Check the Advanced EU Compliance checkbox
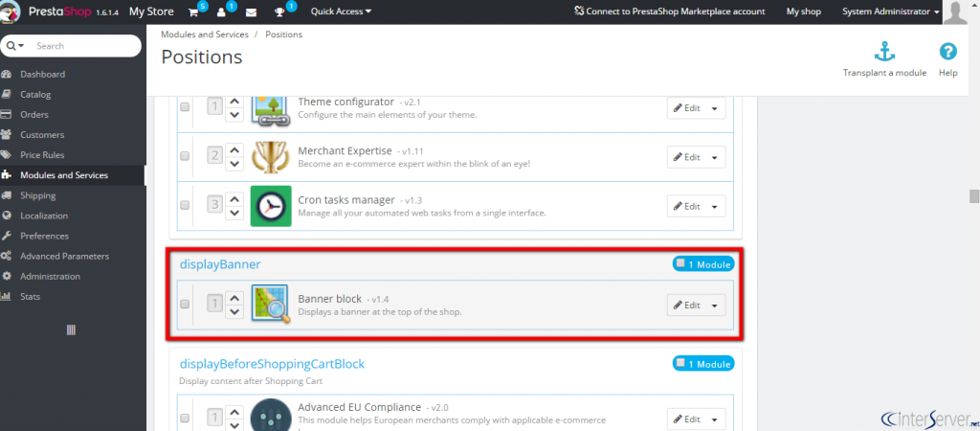The width and height of the screenshot is (980, 431). click(x=185, y=418)
